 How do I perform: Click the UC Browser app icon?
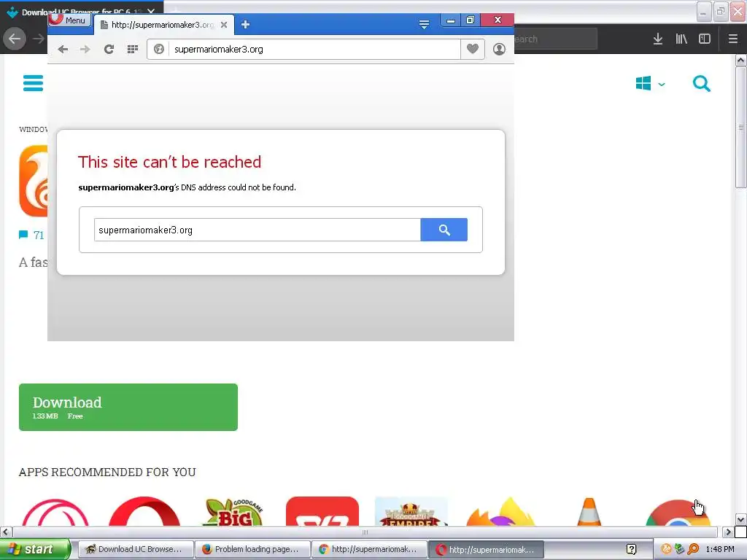click(34, 181)
